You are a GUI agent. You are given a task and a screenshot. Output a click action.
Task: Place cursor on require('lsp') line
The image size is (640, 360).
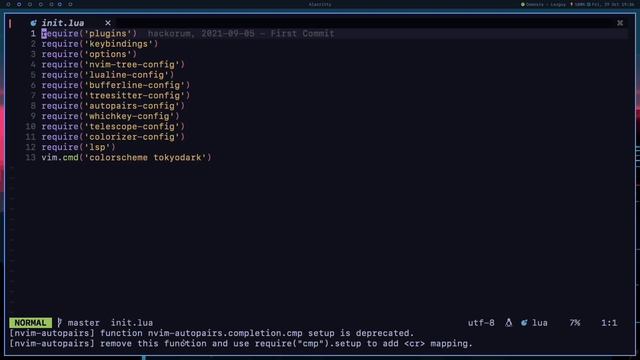tap(78, 147)
